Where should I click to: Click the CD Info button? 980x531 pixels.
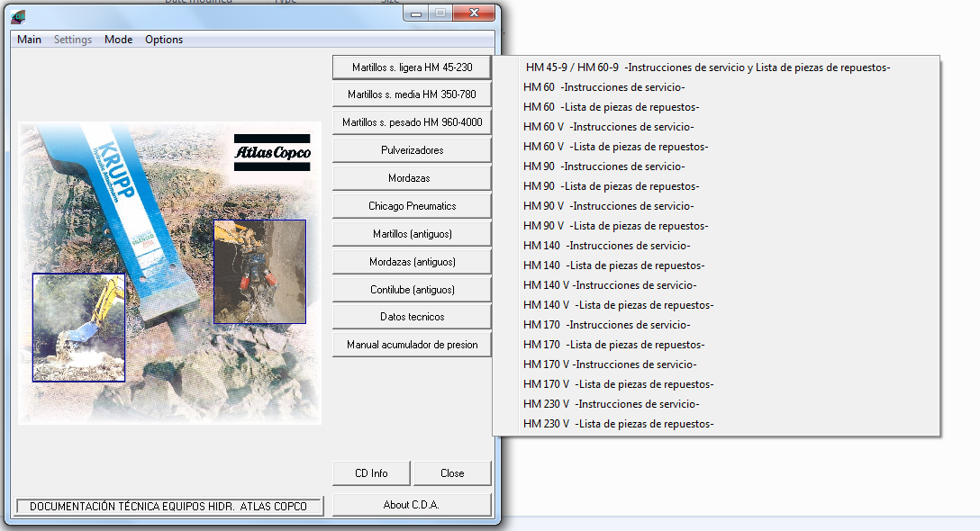371,472
